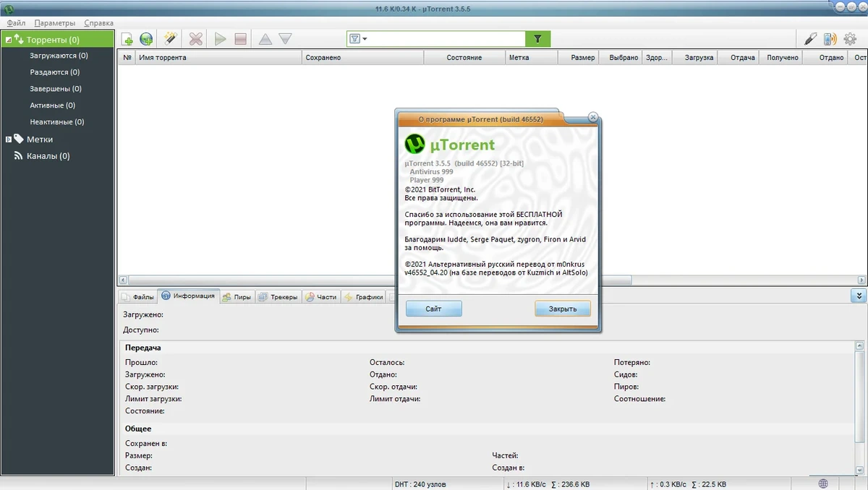Sort by Отдано column header

[x=825, y=58]
